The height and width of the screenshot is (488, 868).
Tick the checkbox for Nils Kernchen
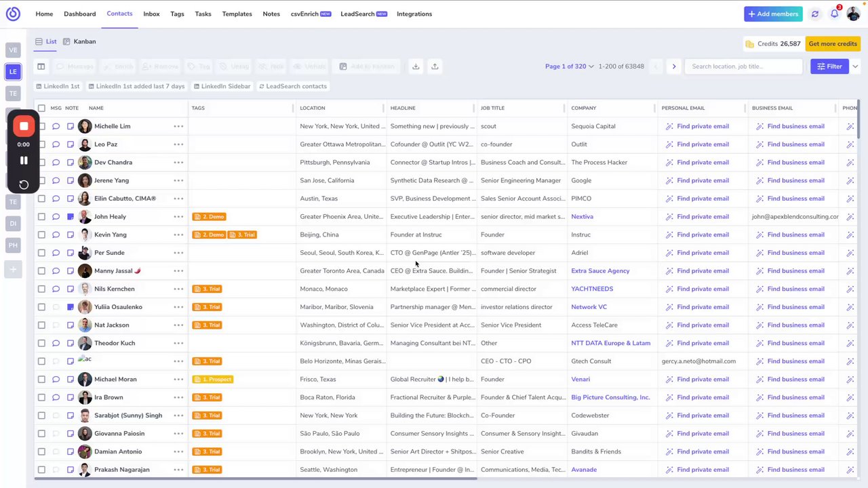[41, 289]
